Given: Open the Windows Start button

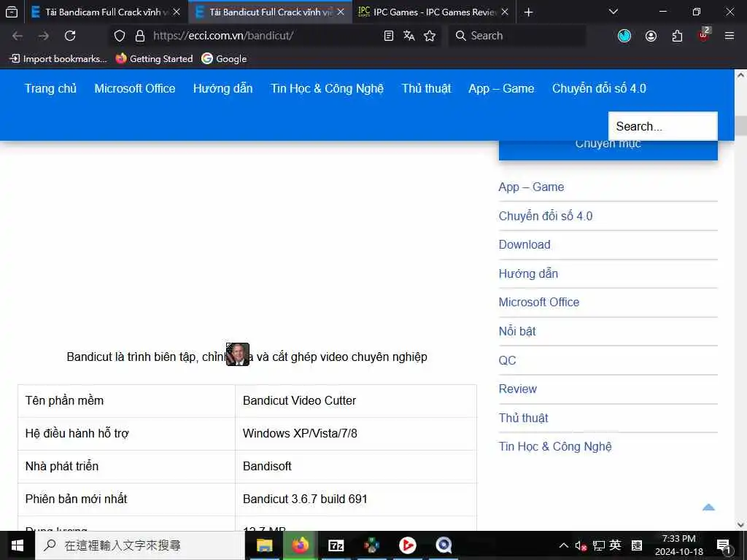Looking at the screenshot, I should click(x=18, y=545).
